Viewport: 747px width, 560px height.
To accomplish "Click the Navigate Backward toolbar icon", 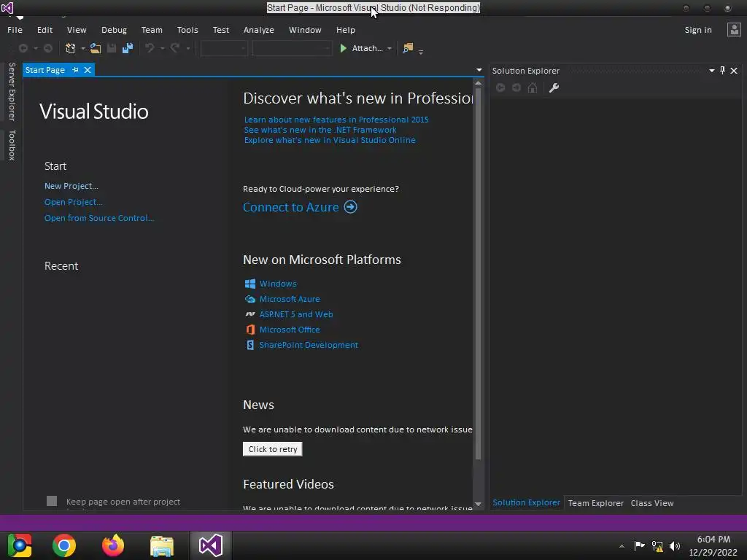I will coord(23,48).
